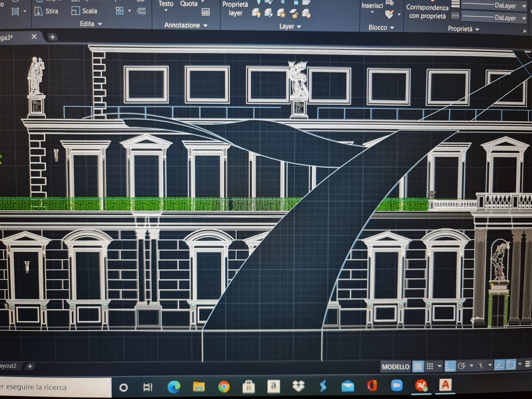Launch Microsoft Edge from taskbar
This screenshot has height=399, width=532.
pyautogui.click(x=174, y=387)
